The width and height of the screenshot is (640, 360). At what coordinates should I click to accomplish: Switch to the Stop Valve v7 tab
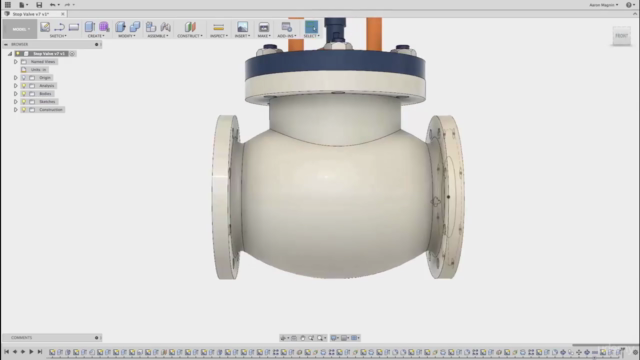tap(31, 14)
